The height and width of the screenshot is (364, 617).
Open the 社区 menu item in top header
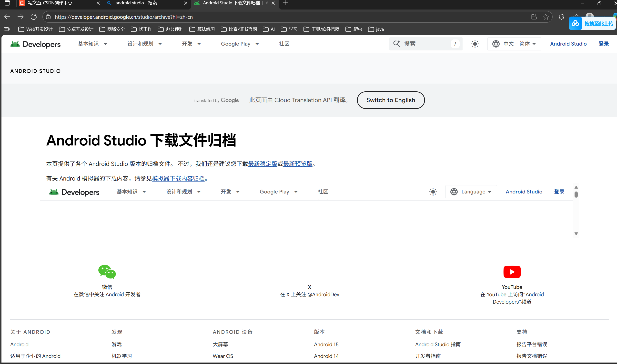pos(284,44)
